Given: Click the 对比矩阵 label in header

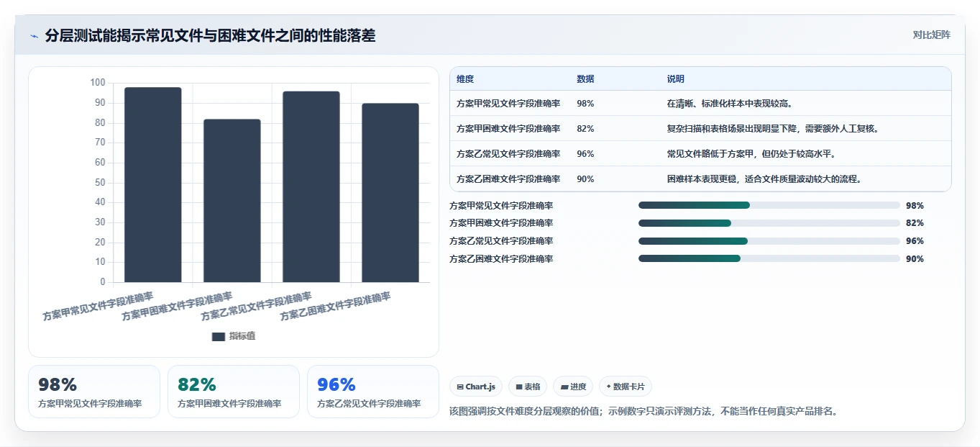Looking at the screenshot, I should (931, 35).
